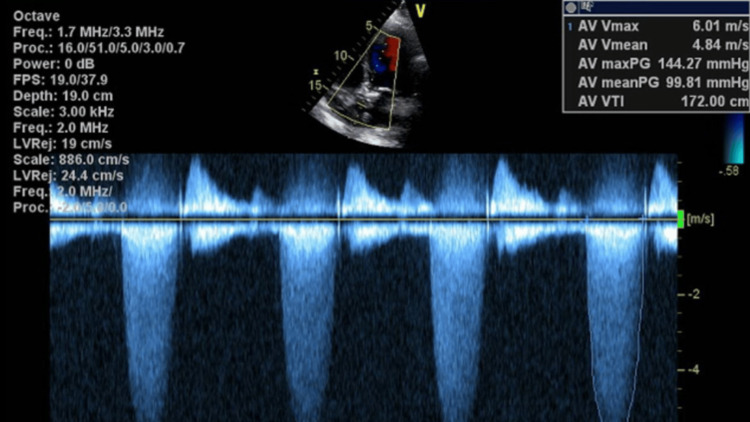
Task: Click the LVRej: 19 cm/s parameter
Action: tap(63, 144)
